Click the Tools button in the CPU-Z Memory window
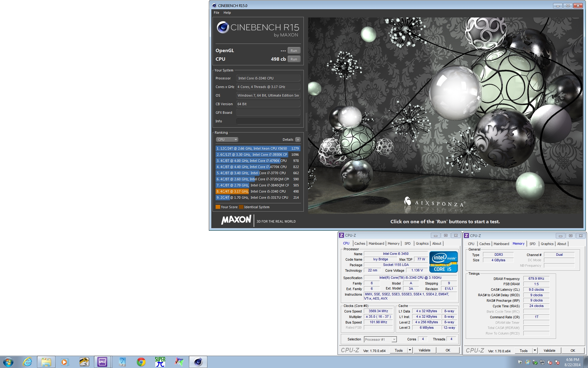Screen dimensions: 588x368 click(x=524, y=351)
